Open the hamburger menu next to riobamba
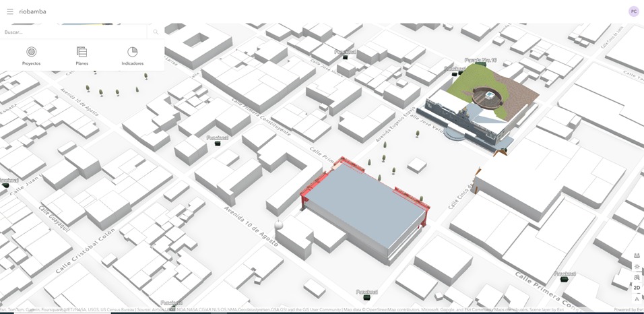The width and height of the screenshot is (644, 314). (9, 11)
